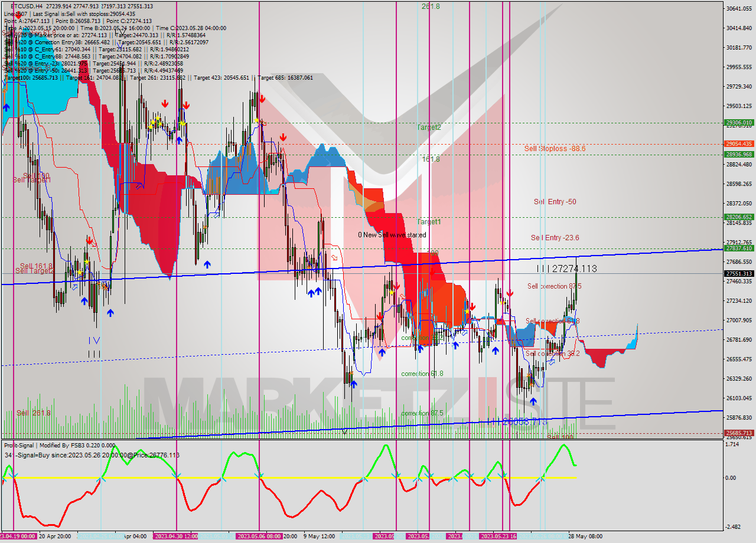
Task: Click the green 'Target2' label
Action: 429,127
